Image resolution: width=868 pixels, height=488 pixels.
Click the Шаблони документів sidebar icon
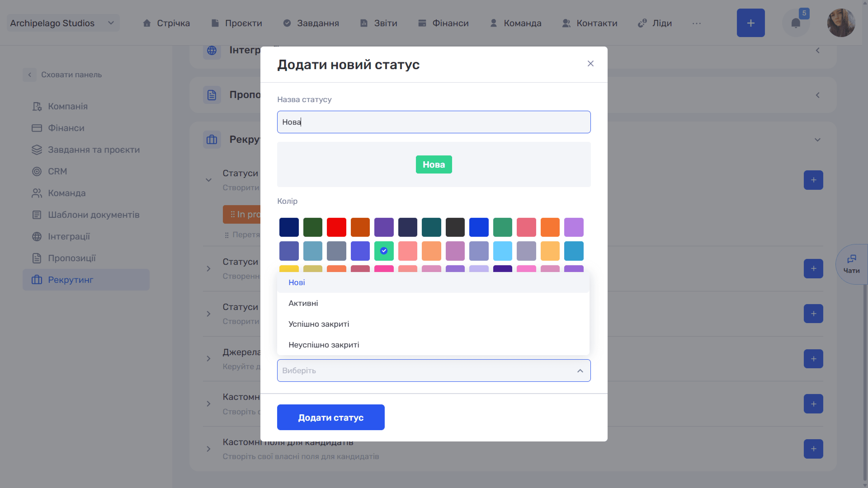[x=37, y=215]
